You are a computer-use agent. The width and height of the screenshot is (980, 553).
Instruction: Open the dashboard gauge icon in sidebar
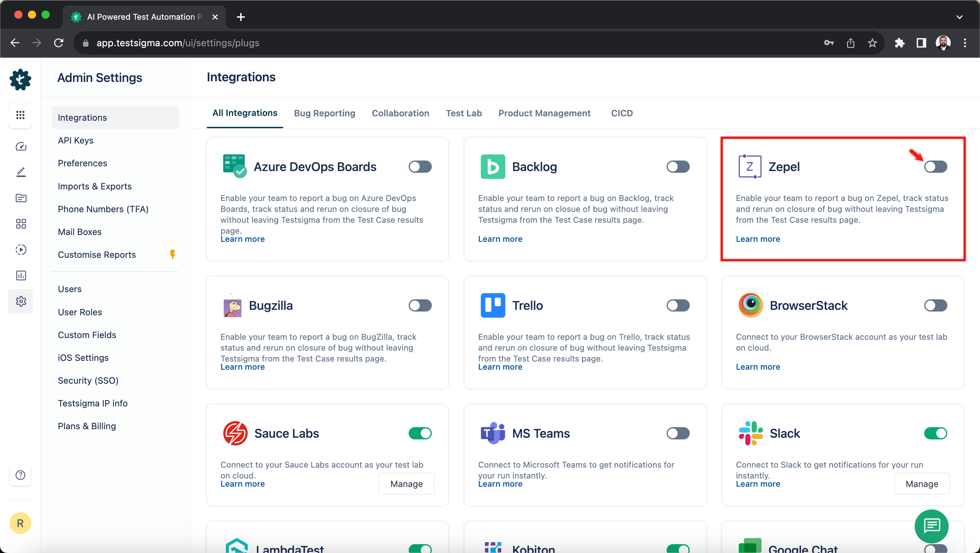[x=21, y=147]
